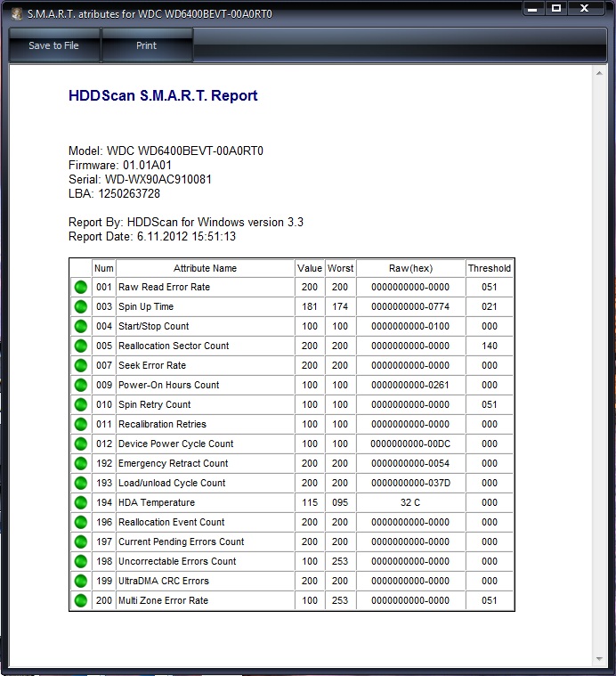Click Load/unload Cycle raw value 0000000000-037D

click(x=410, y=484)
